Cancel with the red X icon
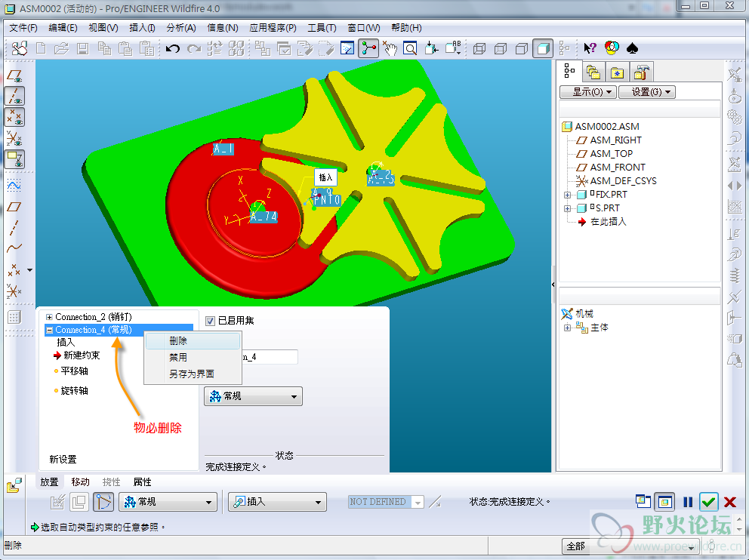The width and height of the screenshot is (749, 560). [x=730, y=502]
